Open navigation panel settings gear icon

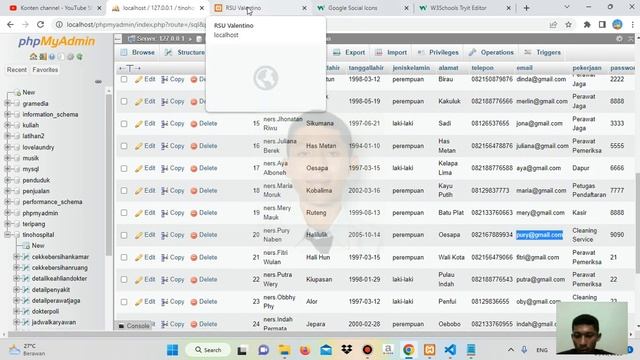point(70,56)
